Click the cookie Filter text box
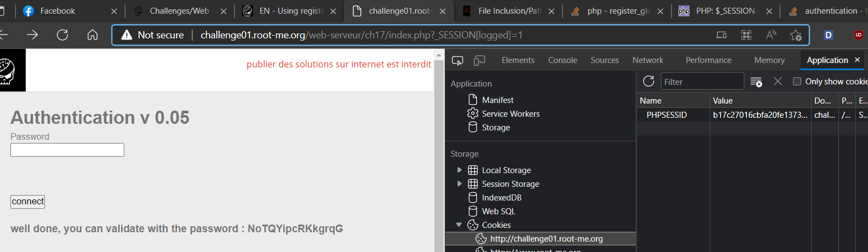 702,82
